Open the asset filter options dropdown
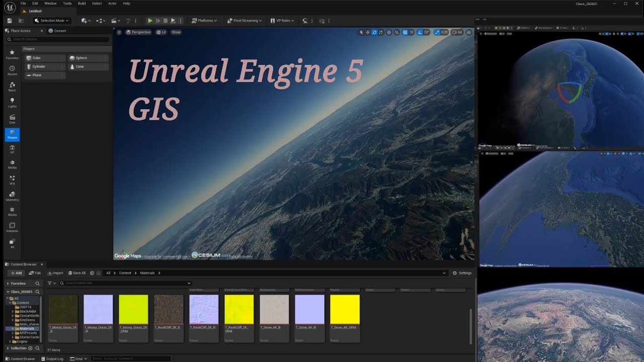The image size is (644, 362). click(x=52, y=283)
